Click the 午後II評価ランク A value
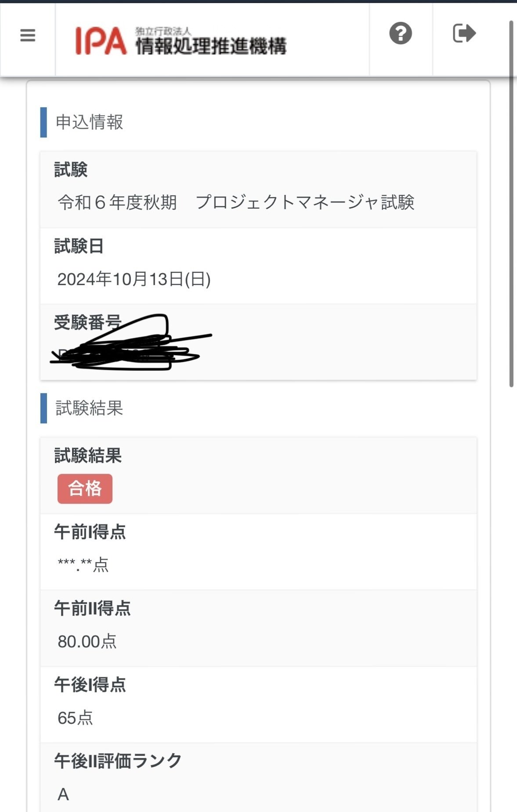Screen dimensions: 517x812 point(63,794)
